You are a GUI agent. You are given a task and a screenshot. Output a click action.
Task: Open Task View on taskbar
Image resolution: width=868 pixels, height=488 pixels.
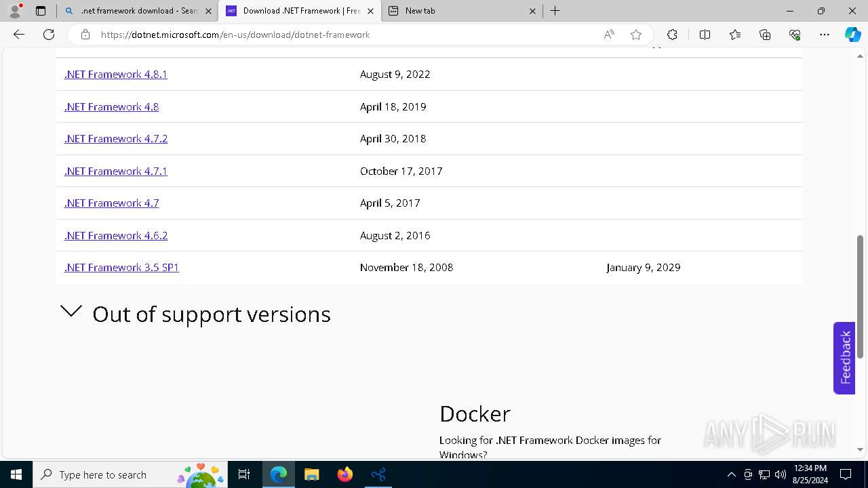coord(244,474)
